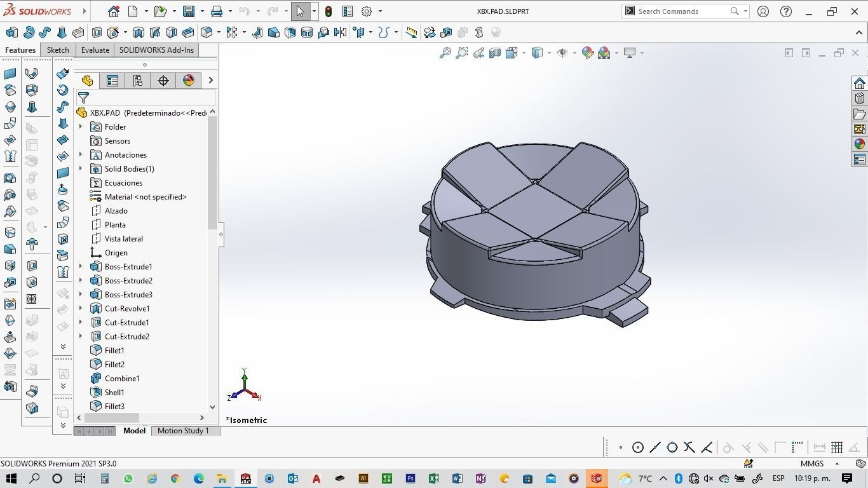The width and height of the screenshot is (868, 488).
Task: Select Combine1 in the feature tree
Action: coord(122,379)
